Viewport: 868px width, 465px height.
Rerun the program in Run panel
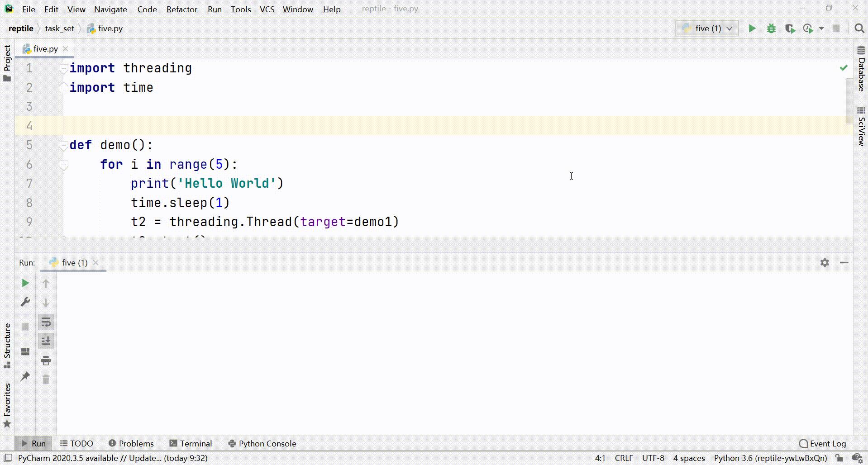pyautogui.click(x=25, y=283)
